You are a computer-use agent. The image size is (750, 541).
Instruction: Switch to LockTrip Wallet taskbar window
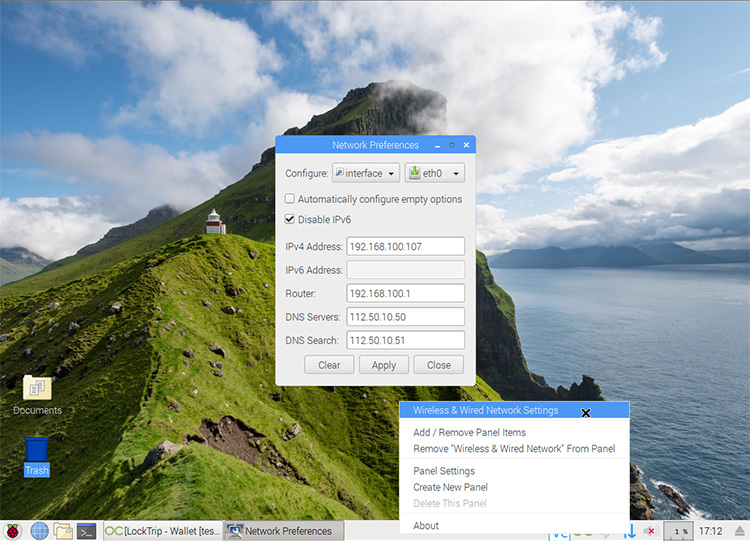point(162,531)
